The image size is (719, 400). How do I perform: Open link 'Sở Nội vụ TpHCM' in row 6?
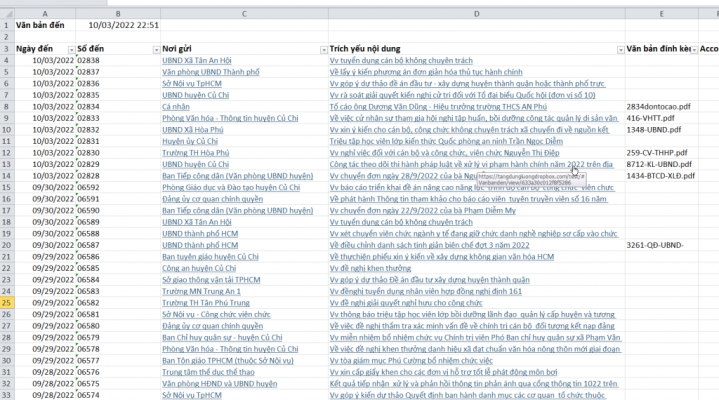(192, 83)
